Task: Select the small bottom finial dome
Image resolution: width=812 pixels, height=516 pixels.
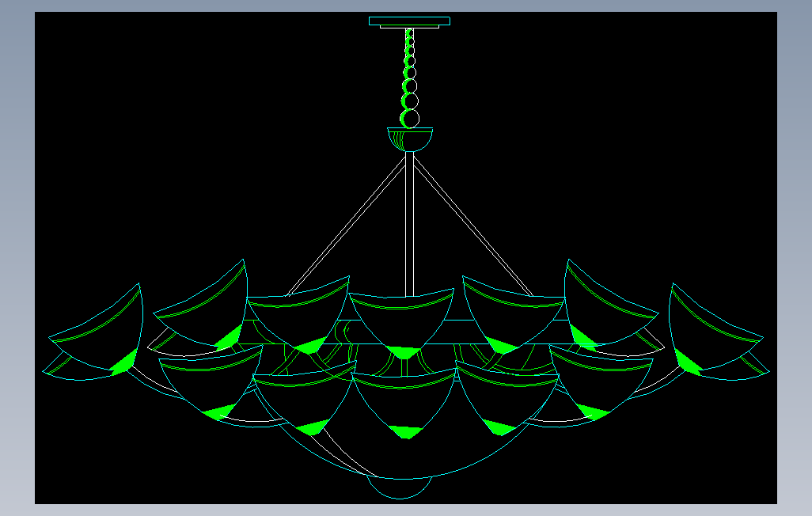Action: tap(399, 488)
